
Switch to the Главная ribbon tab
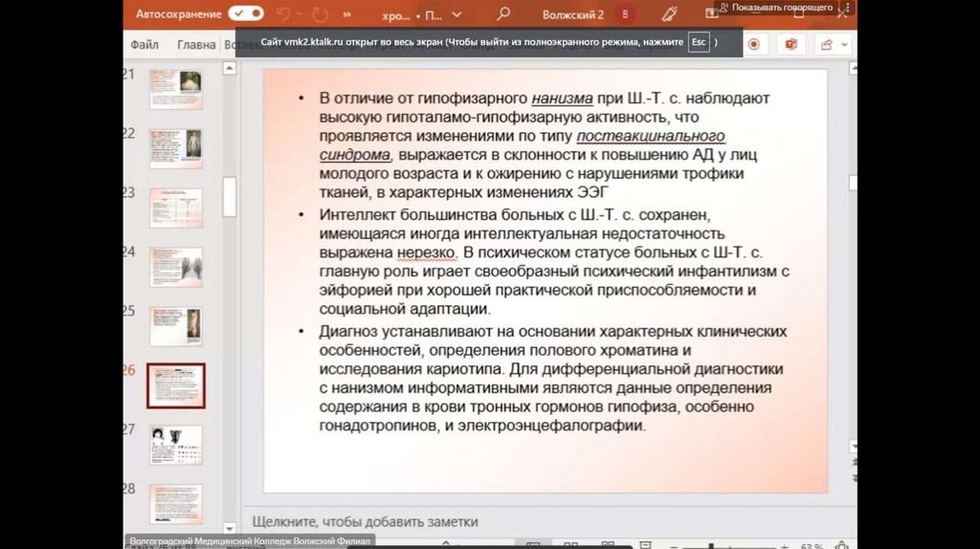pyautogui.click(x=196, y=44)
